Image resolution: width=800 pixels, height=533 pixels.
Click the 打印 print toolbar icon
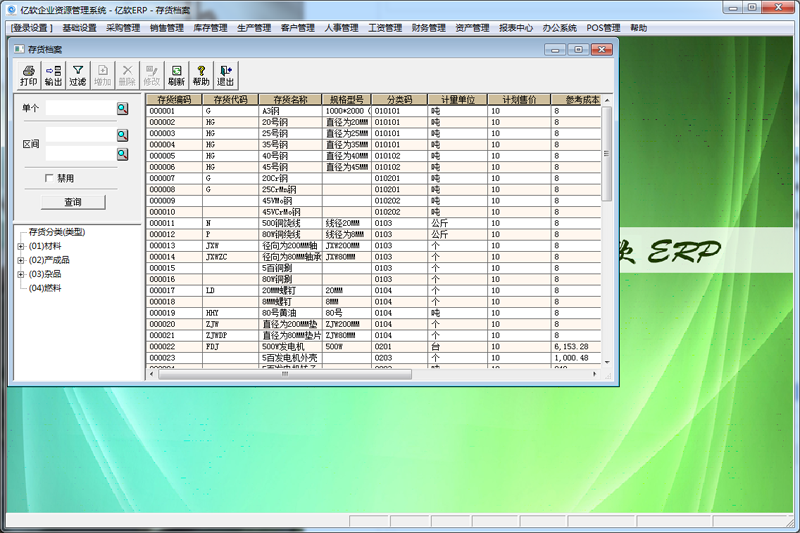[x=28, y=75]
